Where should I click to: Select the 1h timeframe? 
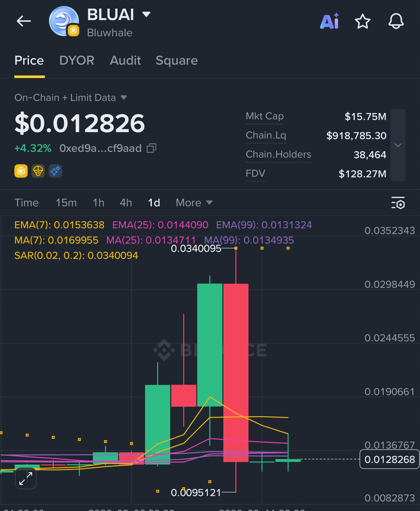point(98,203)
